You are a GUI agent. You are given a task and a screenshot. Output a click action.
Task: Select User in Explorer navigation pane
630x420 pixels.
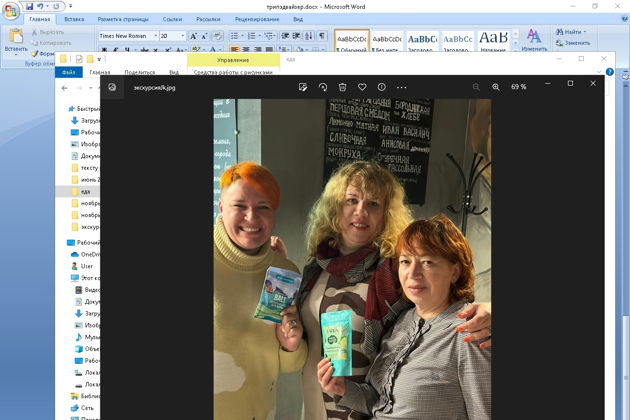(82, 266)
